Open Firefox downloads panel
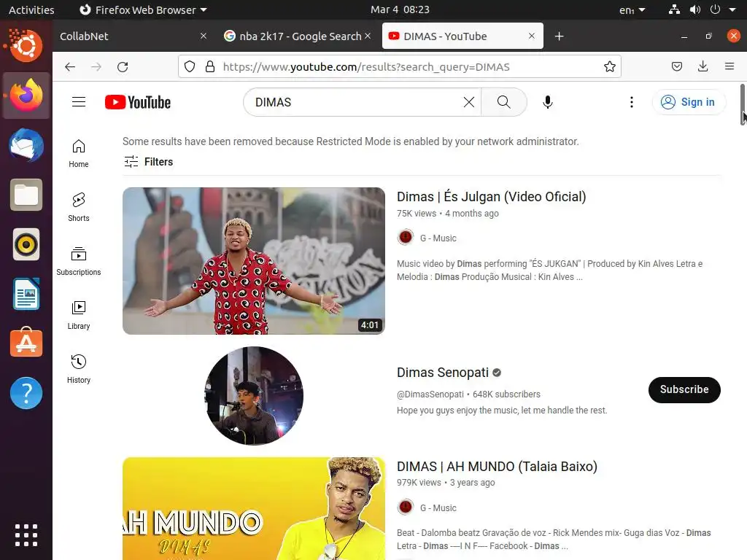The height and width of the screenshot is (560, 747). (x=703, y=66)
